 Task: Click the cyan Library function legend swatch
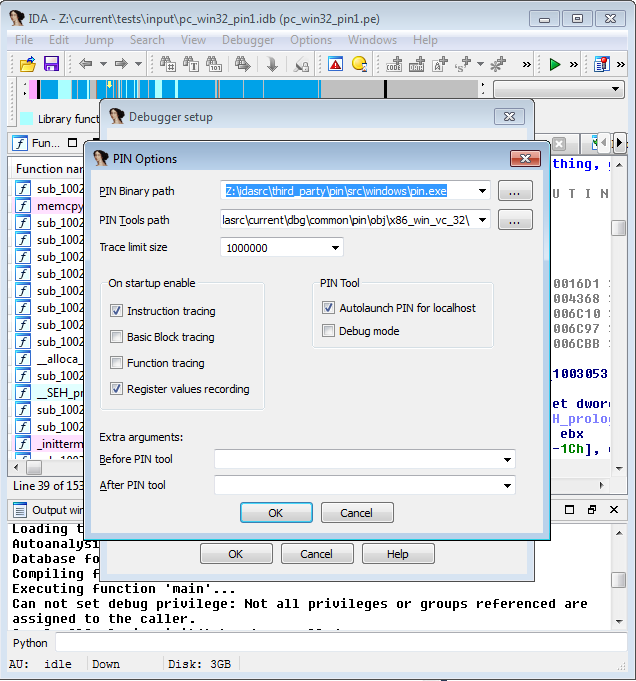[26, 119]
